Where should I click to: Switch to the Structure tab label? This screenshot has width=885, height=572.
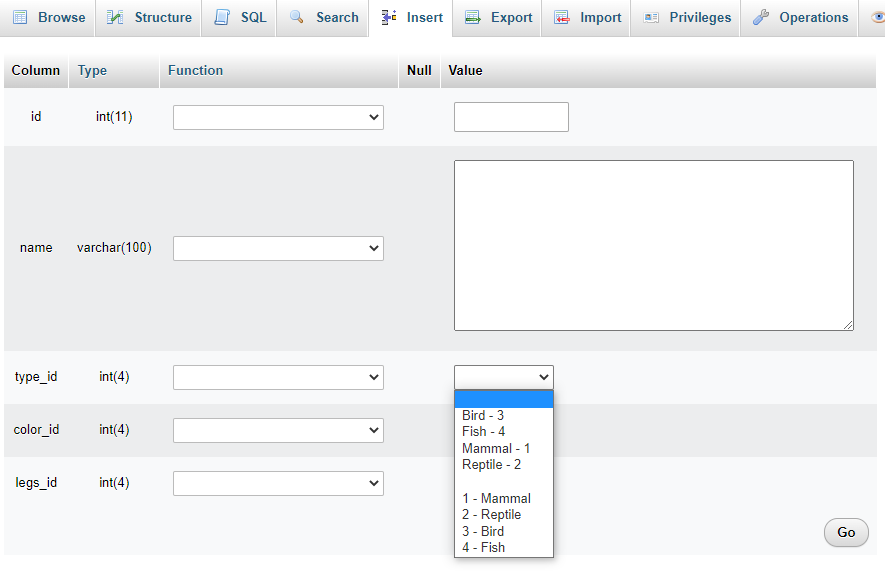(x=163, y=18)
